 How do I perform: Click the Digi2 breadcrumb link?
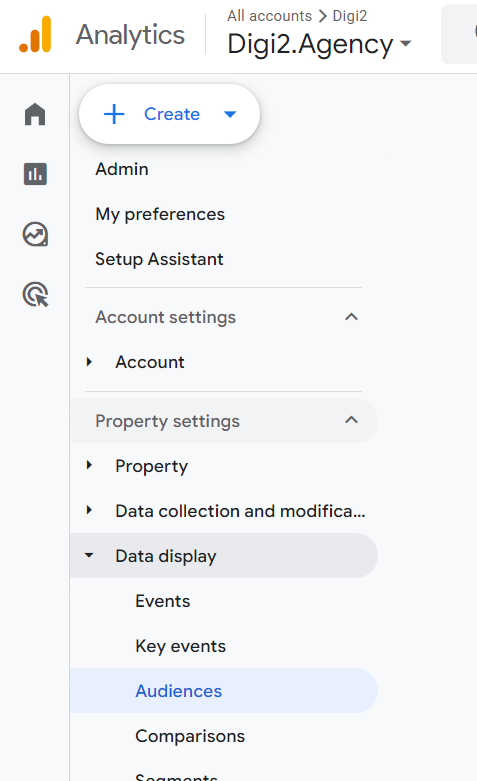(x=350, y=16)
